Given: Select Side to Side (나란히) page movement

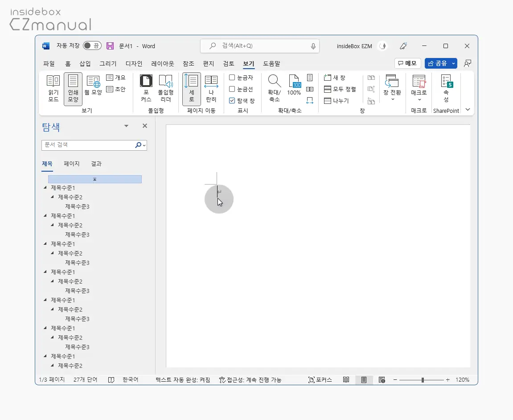Looking at the screenshot, I should click(211, 88).
